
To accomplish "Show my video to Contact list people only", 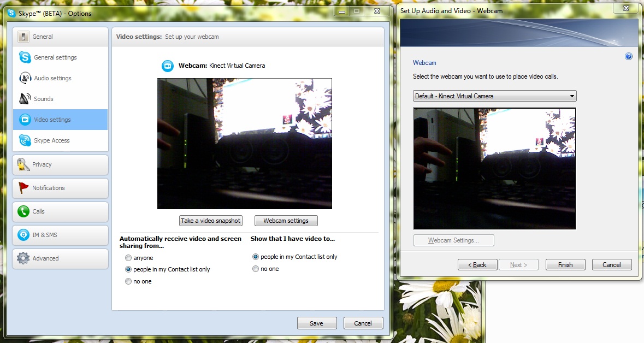I will click(256, 257).
